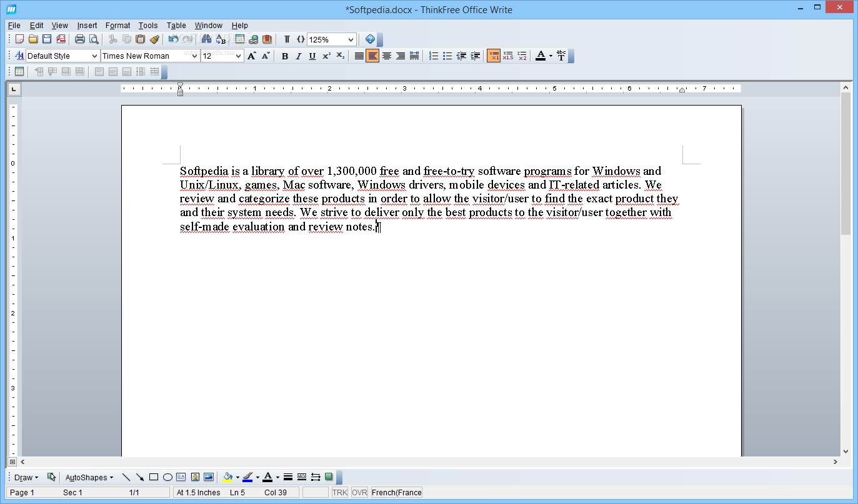The height and width of the screenshot is (504, 858).
Task: Draw an oval shape
Action: click(167, 477)
